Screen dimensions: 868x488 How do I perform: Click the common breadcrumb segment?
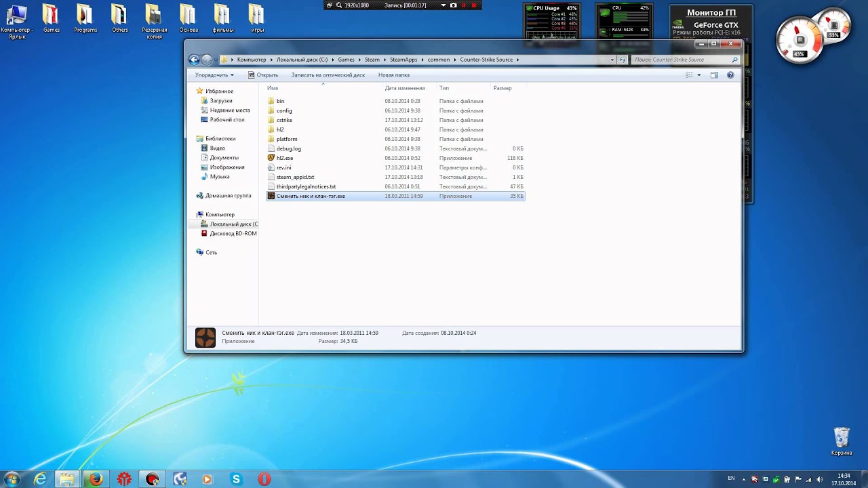439,60
